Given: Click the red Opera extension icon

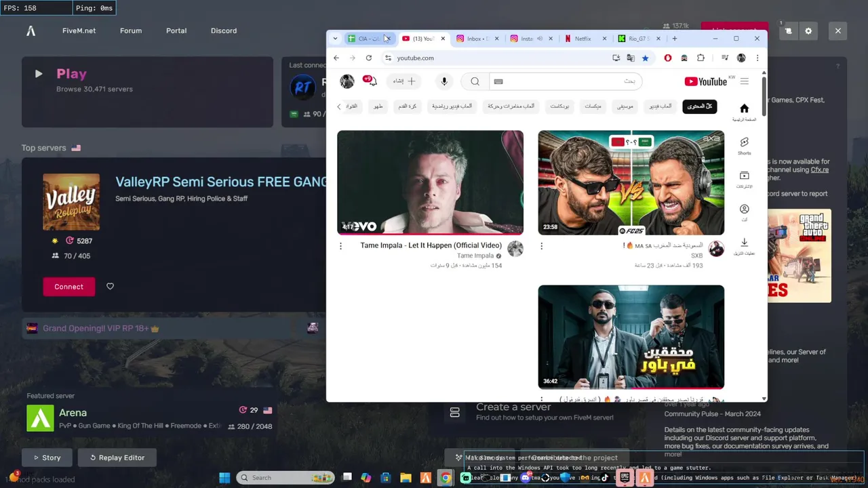Looking at the screenshot, I should coord(668,58).
